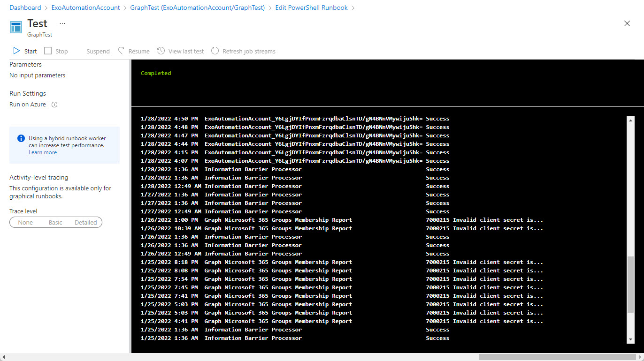Select the None trace level option
The height and width of the screenshot is (361, 644).
(x=25, y=222)
